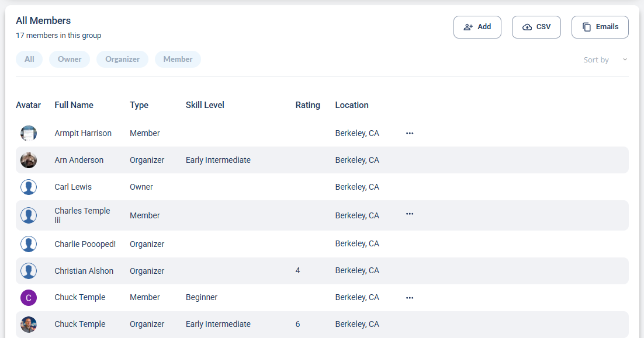Click Arn Anderson's Early Intermediate skill level
The width and height of the screenshot is (644, 338).
218,160
